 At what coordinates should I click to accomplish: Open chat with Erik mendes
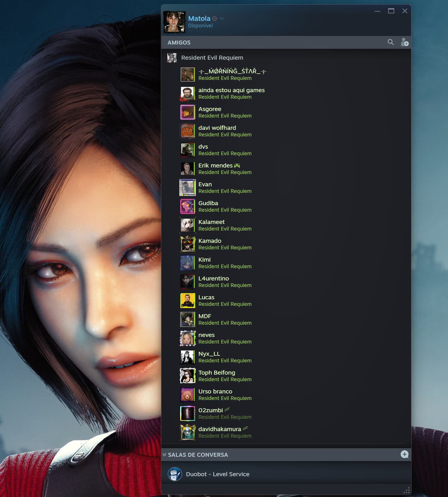286,169
